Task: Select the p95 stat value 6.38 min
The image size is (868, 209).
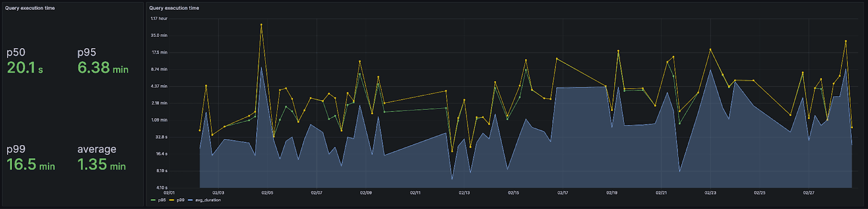Action: pos(103,68)
